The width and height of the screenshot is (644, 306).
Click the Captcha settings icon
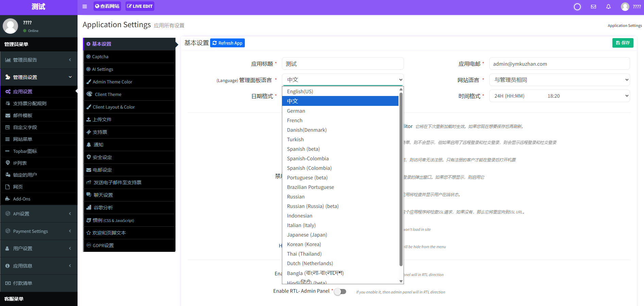pyautogui.click(x=88, y=57)
